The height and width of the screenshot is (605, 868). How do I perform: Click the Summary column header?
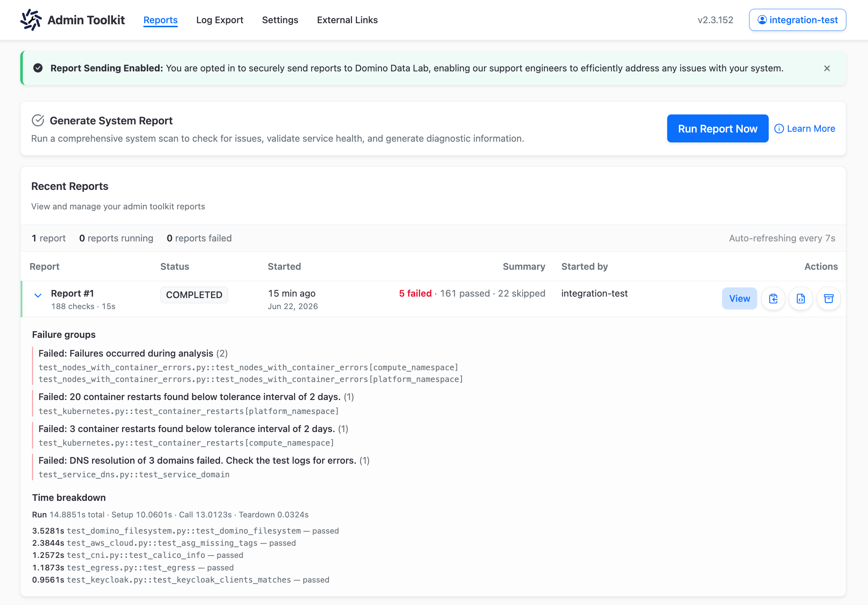click(x=524, y=266)
